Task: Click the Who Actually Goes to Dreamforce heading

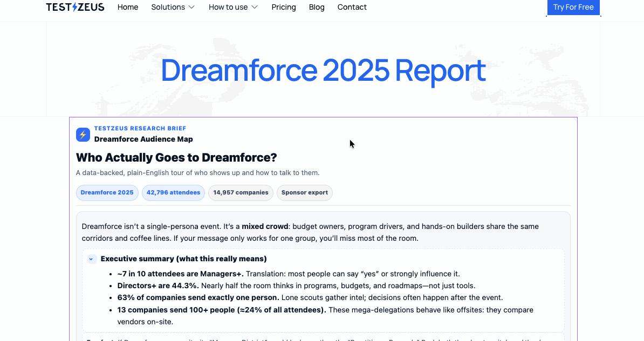Action: [x=176, y=158]
